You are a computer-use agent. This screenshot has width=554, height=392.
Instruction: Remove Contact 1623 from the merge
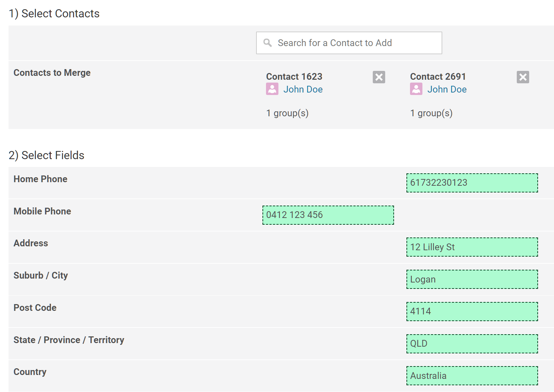coord(379,77)
